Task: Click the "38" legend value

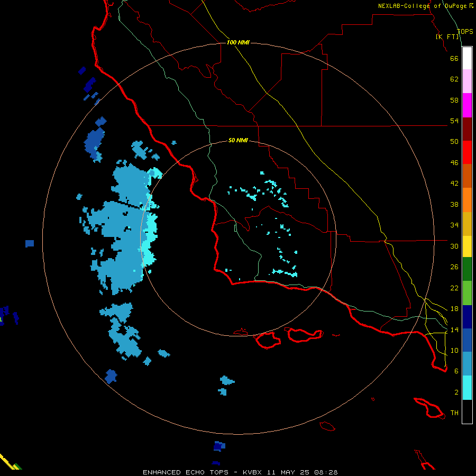Action: 454,204
